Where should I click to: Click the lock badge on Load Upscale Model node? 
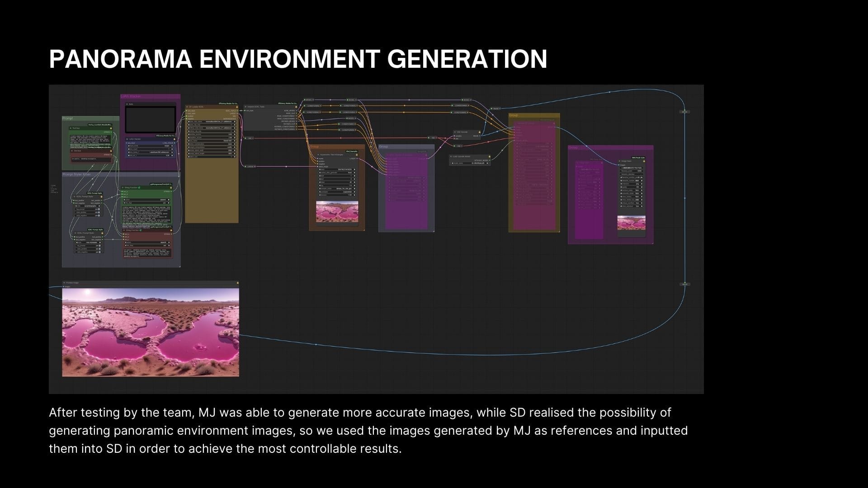point(489,156)
